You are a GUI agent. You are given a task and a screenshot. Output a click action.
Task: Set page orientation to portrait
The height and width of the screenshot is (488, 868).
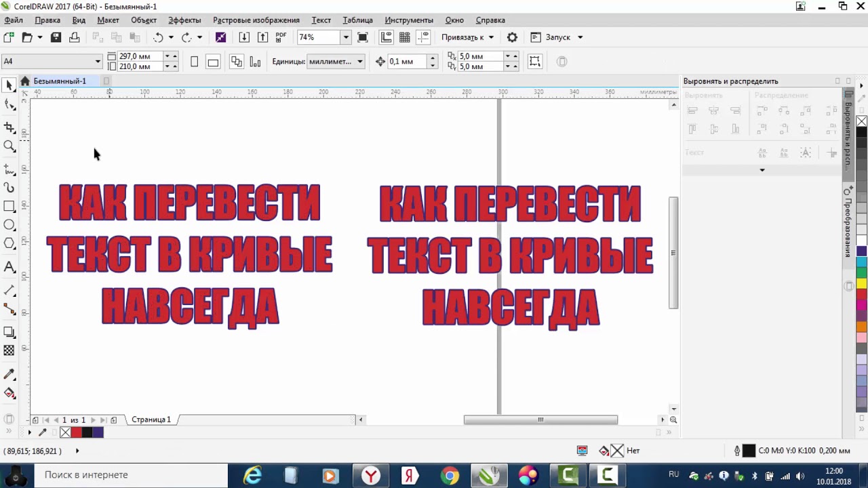(x=194, y=62)
